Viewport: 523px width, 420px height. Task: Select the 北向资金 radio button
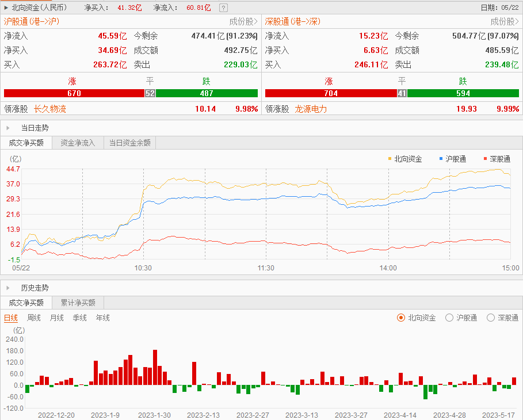[x=401, y=318]
